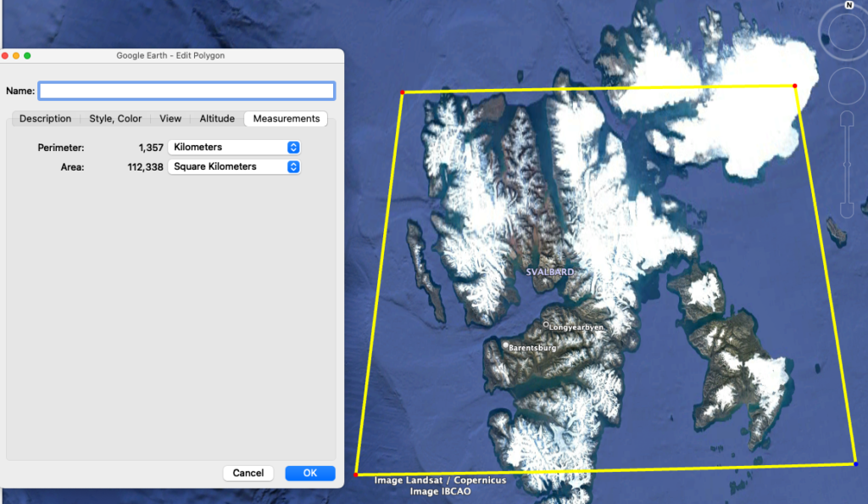Image resolution: width=868 pixels, height=504 pixels.
Task: Switch to the View tab
Action: tap(170, 119)
